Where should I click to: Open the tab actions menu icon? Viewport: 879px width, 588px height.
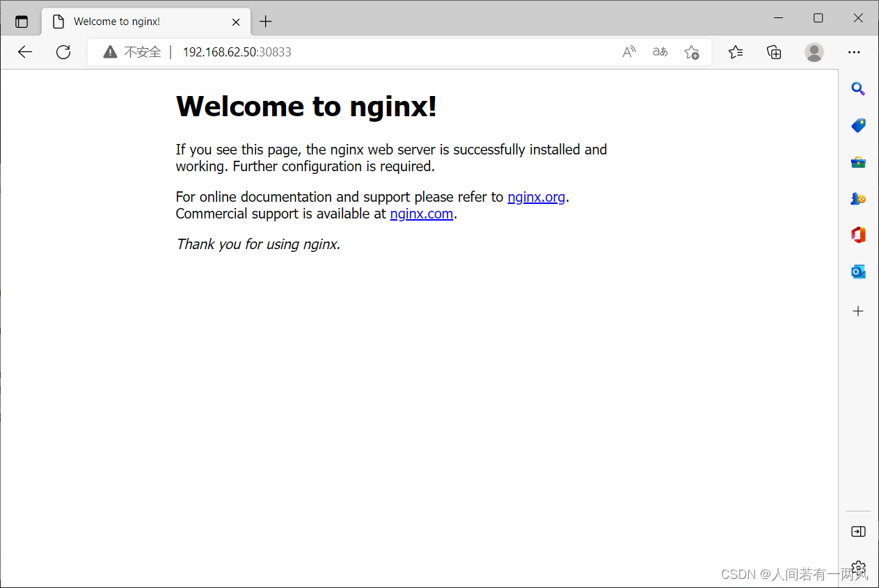pyautogui.click(x=22, y=22)
